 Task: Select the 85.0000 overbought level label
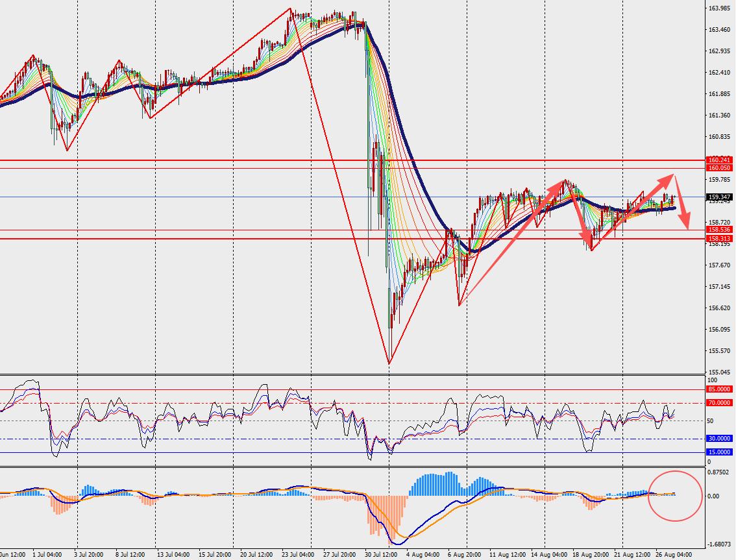[719, 389]
